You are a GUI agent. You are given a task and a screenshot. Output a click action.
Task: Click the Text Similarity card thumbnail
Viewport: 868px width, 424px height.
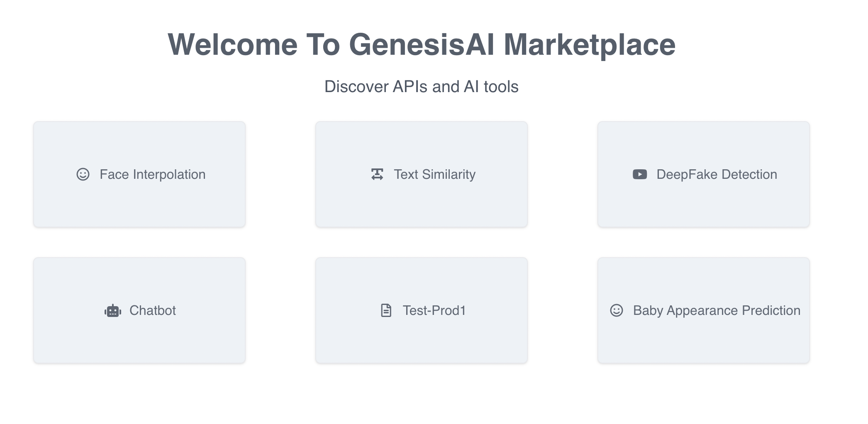pos(421,174)
